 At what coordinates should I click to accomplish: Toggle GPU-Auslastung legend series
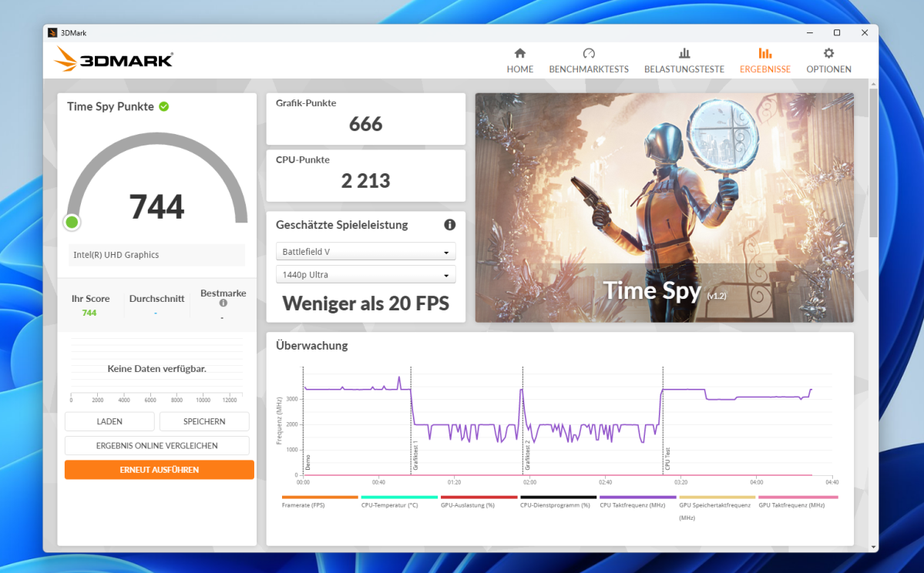(x=479, y=501)
